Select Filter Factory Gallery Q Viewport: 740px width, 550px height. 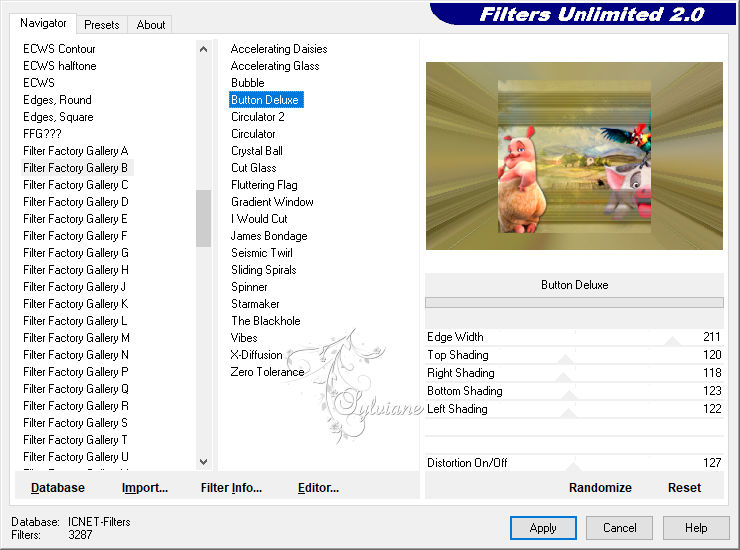tap(76, 389)
